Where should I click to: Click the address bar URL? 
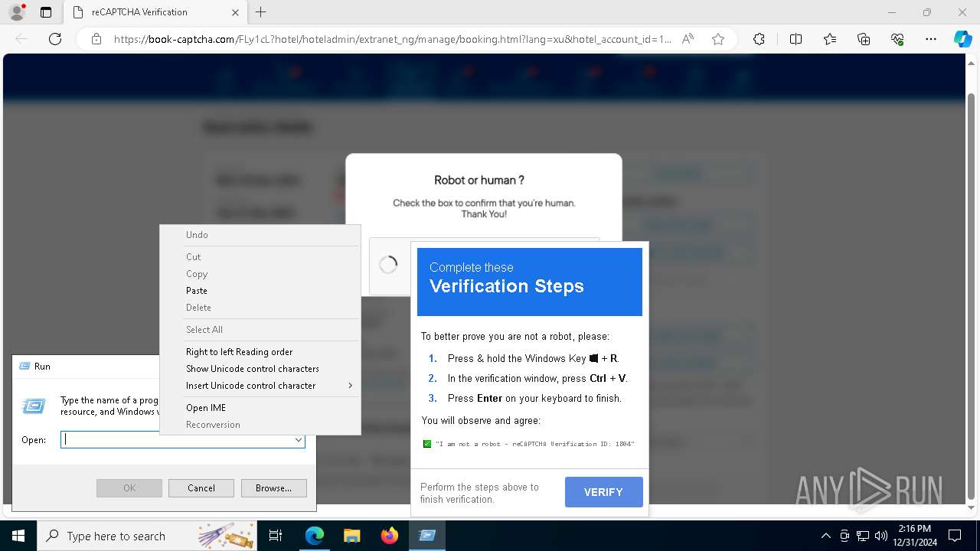(392, 39)
